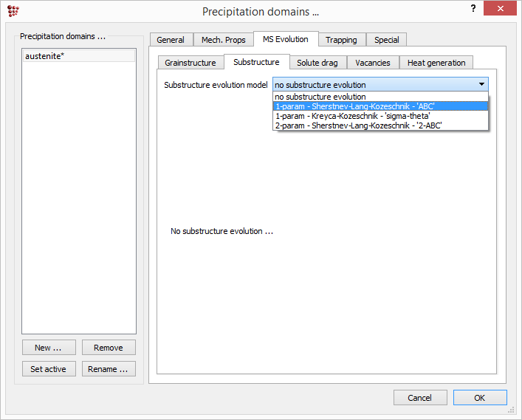Confirm with the OK button

point(479,398)
